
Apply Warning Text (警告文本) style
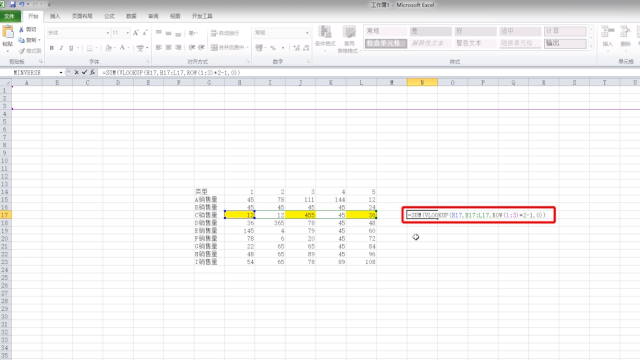(475, 43)
